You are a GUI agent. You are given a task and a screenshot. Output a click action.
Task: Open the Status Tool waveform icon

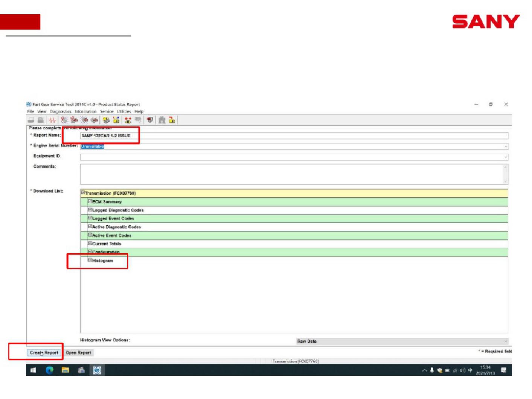[x=52, y=120]
